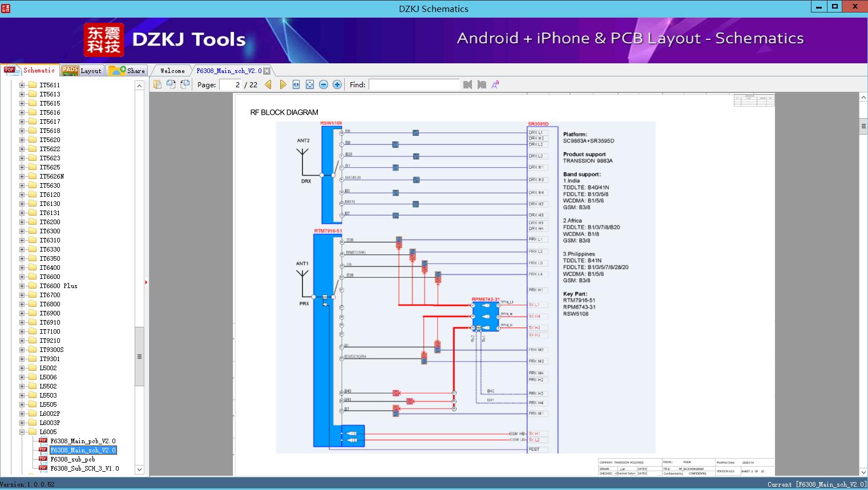Image resolution: width=868 pixels, height=490 pixels.
Task: Click the tree panel scrollbar thumb
Action: pos(139,357)
